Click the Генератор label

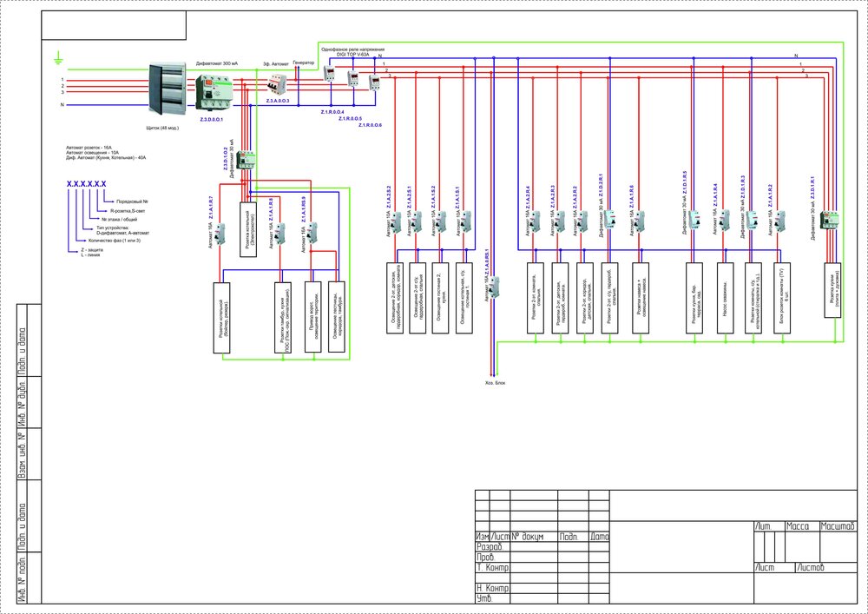pos(303,63)
